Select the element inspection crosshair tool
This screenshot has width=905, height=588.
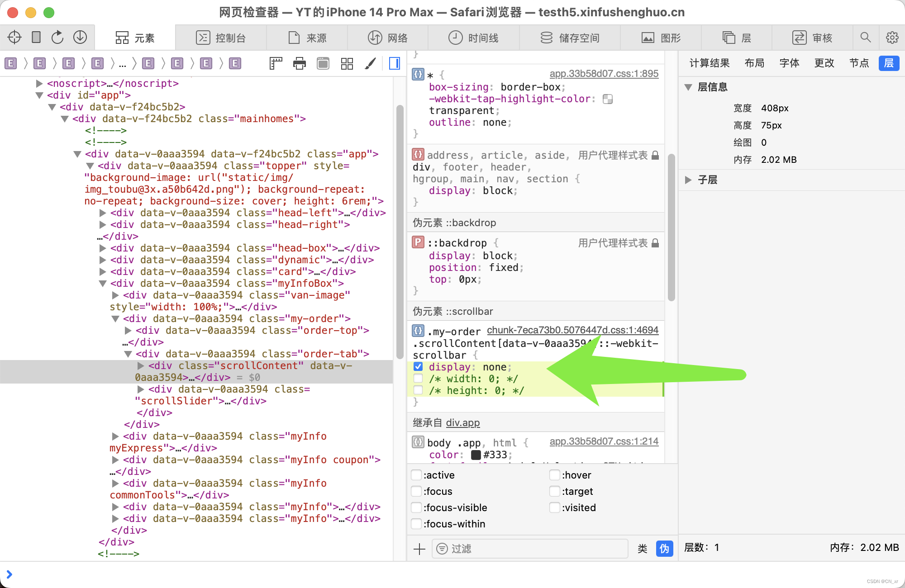[x=14, y=37]
